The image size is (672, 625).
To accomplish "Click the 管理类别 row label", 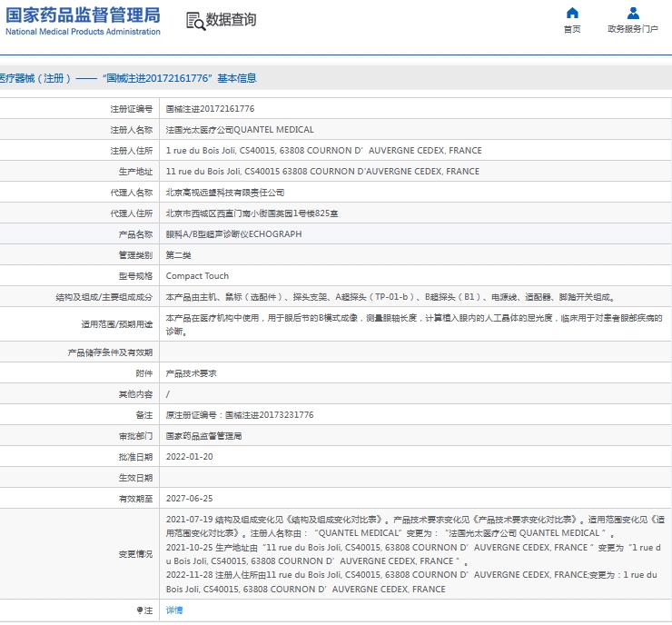I will click(135, 255).
